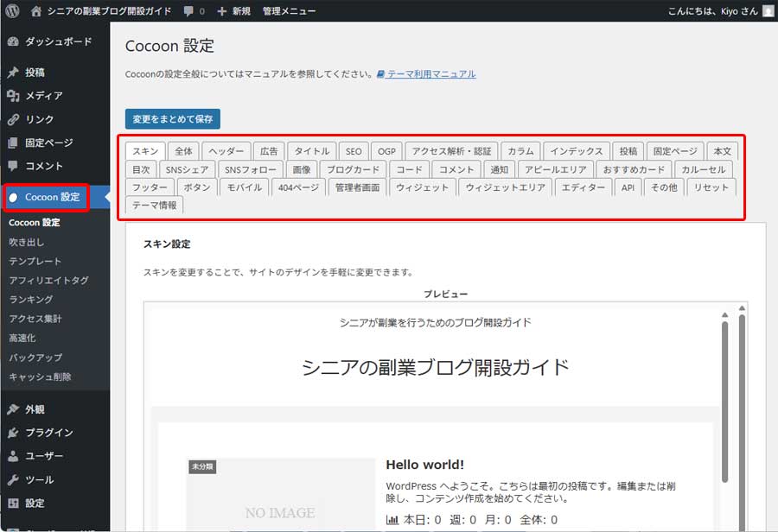This screenshot has height=532, width=778.
Task: Open the Posts pin icon
Action: [15, 72]
